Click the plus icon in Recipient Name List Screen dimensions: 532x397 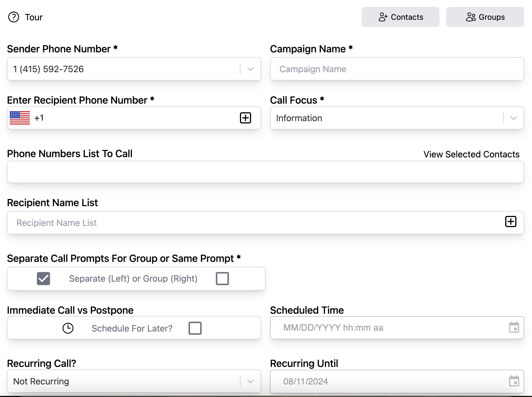(511, 222)
